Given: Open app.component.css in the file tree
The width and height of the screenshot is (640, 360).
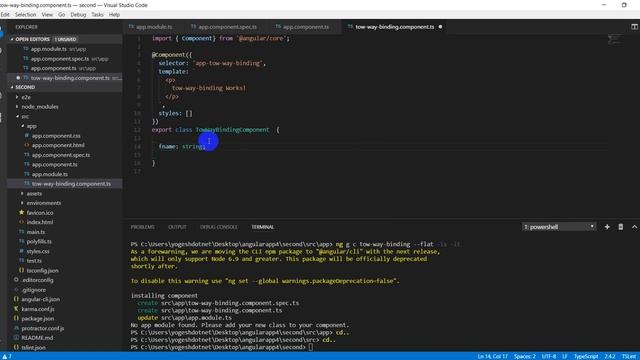Looking at the screenshot, I should click(x=56, y=136).
